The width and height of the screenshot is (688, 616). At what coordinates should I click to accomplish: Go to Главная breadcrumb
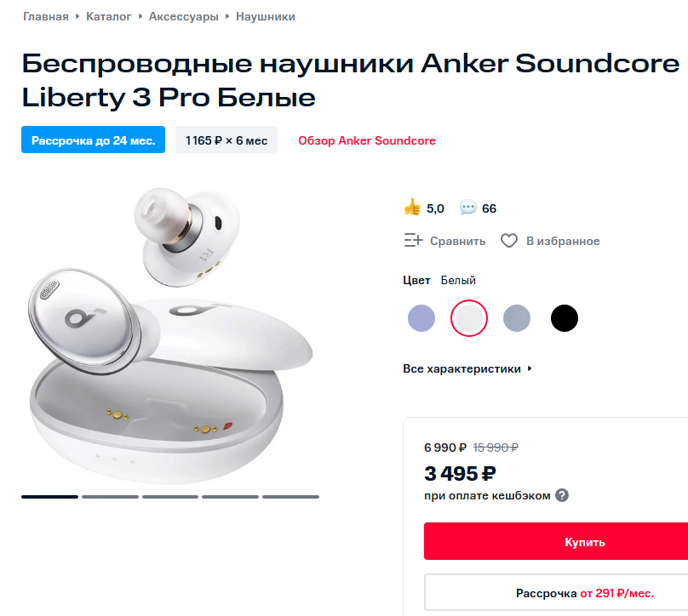[46, 17]
